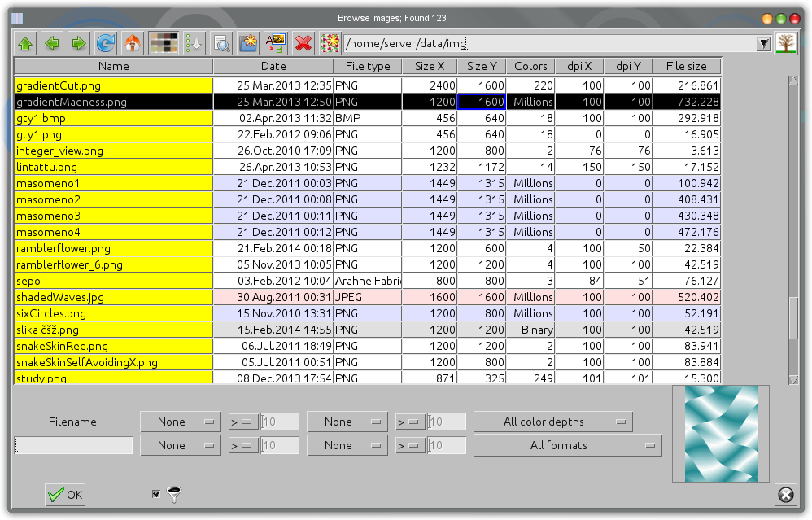Delete the selected file with the red X
The width and height of the screenshot is (812, 520).
click(x=303, y=43)
